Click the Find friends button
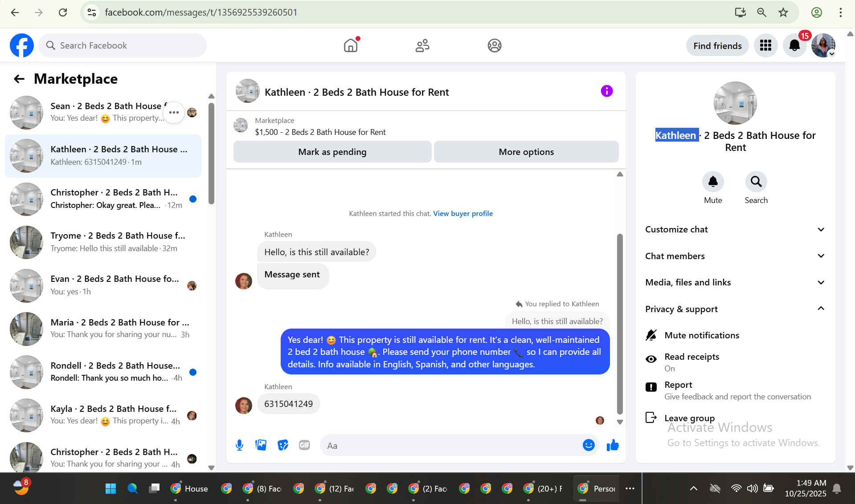Screen dimensions: 855x504 click(717, 45)
